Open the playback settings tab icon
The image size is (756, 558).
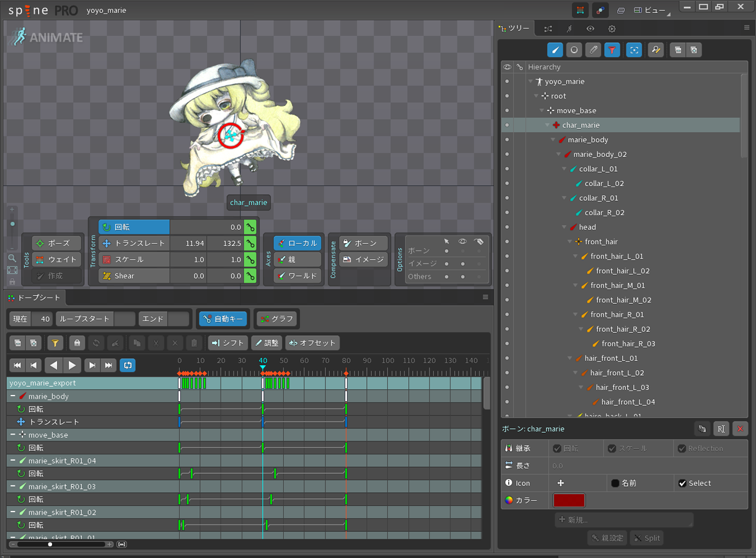point(612,29)
